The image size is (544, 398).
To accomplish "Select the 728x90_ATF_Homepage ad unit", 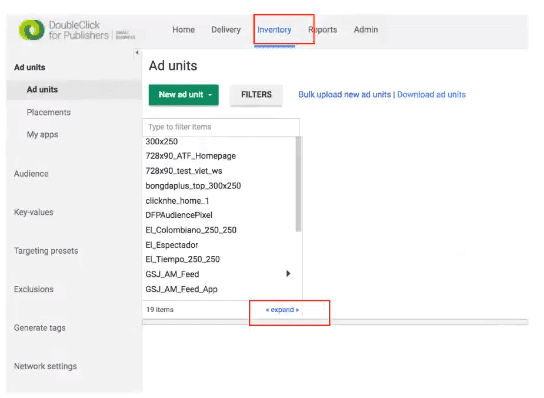I will 190,156.
